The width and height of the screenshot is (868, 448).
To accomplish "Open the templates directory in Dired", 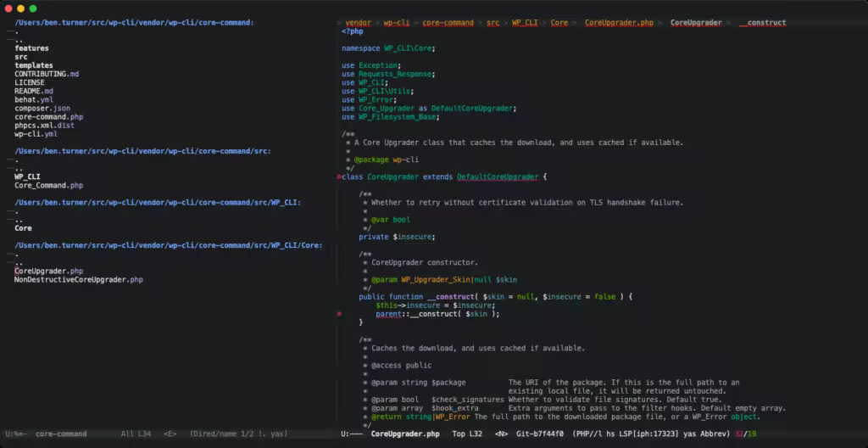I will click(34, 65).
